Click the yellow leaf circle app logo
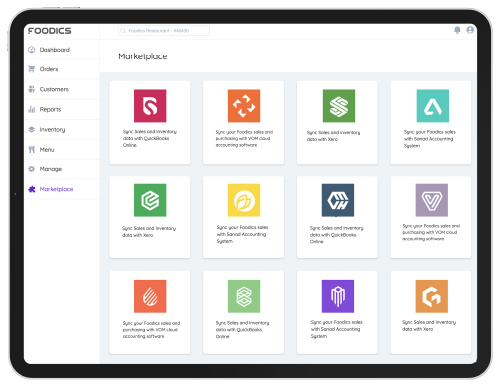Viewport: 503px width, 389px height. [x=244, y=200]
